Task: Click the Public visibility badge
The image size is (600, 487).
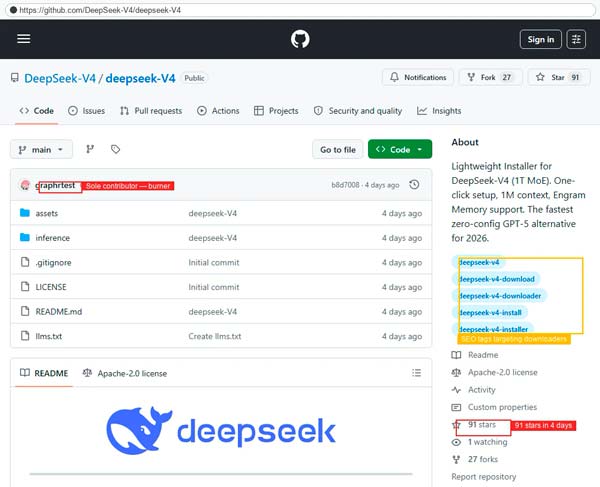Action: pyautogui.click(x=194, y=78)
